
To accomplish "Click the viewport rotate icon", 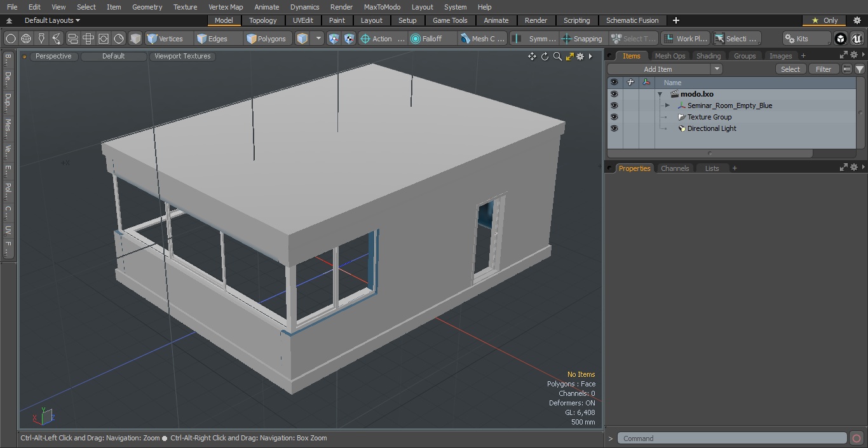I will [545, 57].
